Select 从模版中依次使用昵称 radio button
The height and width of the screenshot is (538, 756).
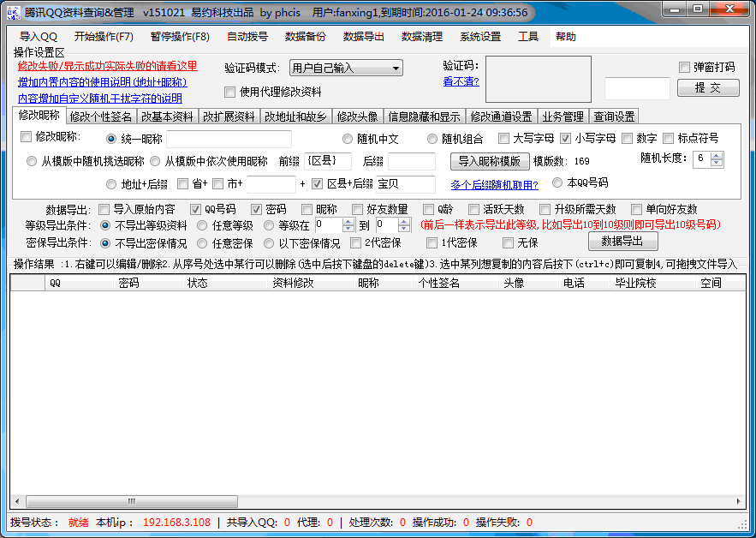click(x=155, y=161)
